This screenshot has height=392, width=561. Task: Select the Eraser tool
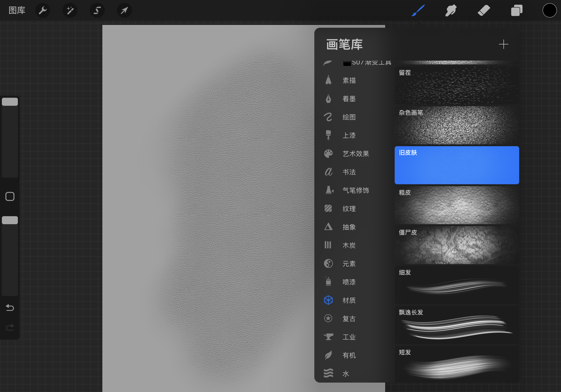tap(483, 11)
